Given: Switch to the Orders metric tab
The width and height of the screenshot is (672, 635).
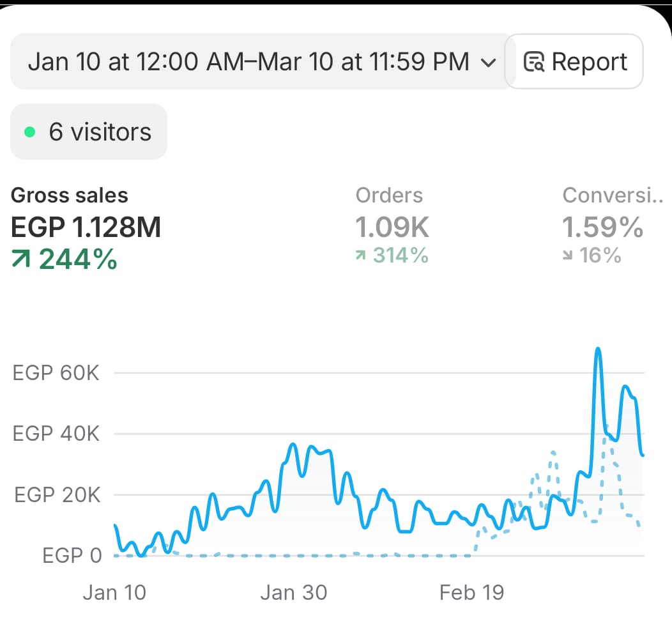Looking at the screenshot, I should coord(389,195).
